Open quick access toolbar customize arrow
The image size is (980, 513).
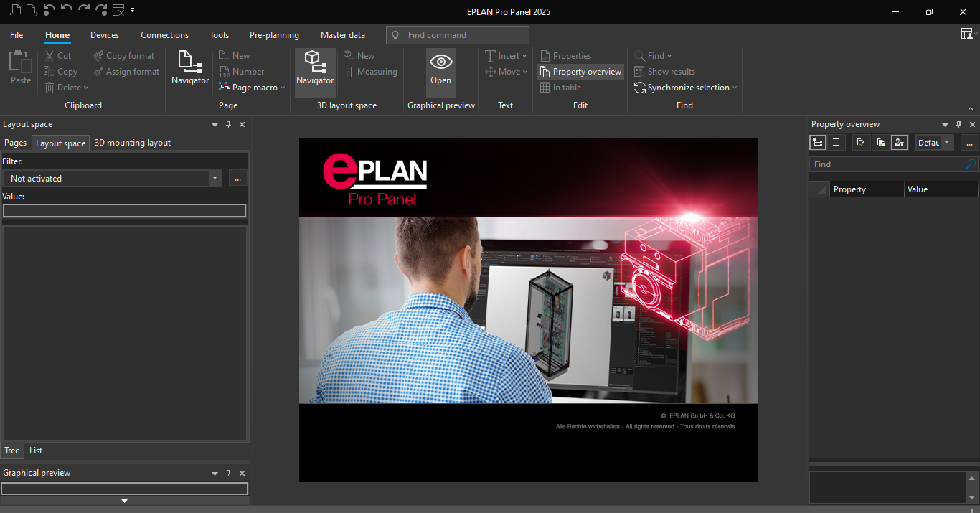click(x=132, y=10)
